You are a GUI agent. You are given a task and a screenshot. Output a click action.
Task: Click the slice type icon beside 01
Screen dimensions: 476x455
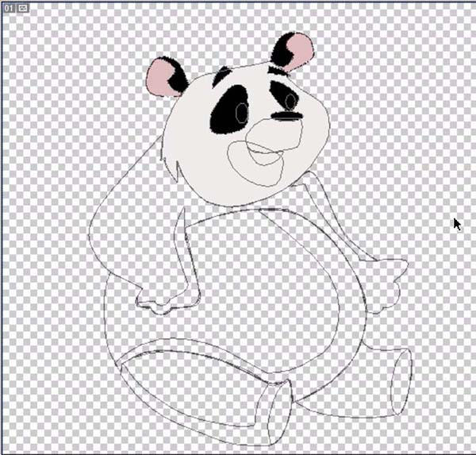pos(22,8)
